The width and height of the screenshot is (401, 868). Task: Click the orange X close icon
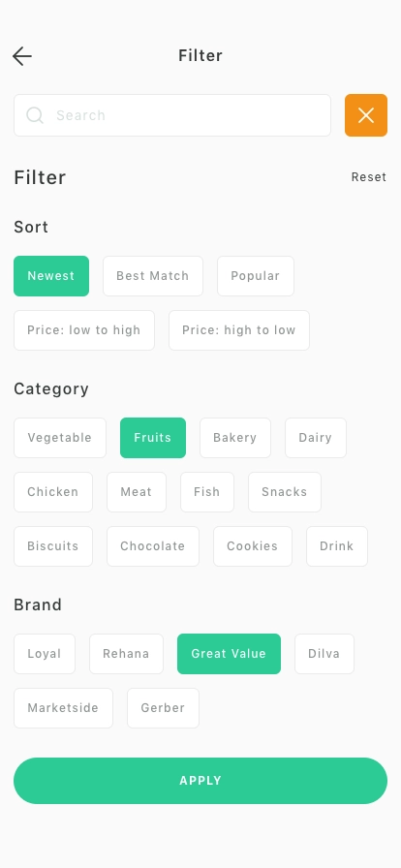point(365,115)
